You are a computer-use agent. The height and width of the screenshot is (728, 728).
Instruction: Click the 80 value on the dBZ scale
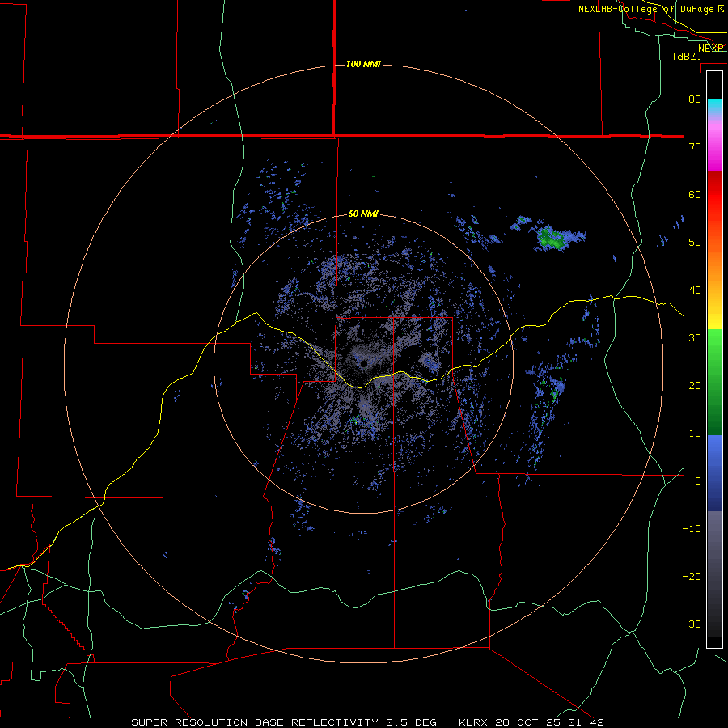click(695, 99)
